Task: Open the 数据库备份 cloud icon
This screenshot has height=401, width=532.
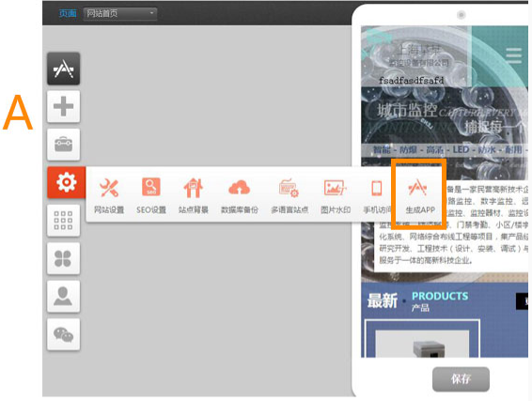Action: point(240,188)
